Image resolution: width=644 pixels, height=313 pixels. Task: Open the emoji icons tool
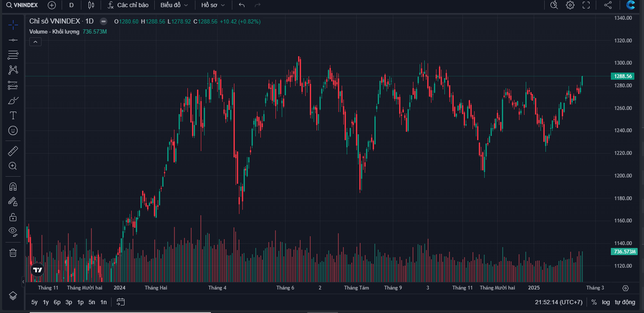pos(13,130)
